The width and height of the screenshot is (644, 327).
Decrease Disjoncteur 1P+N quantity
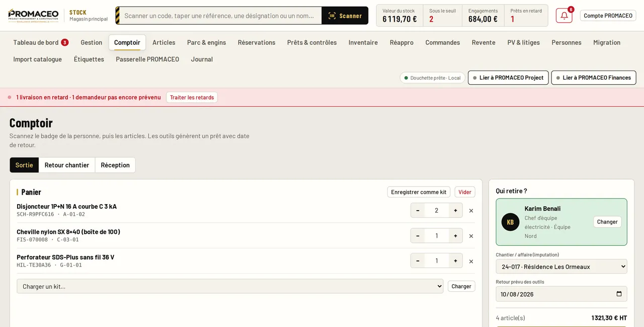click(x=418, y=210)
